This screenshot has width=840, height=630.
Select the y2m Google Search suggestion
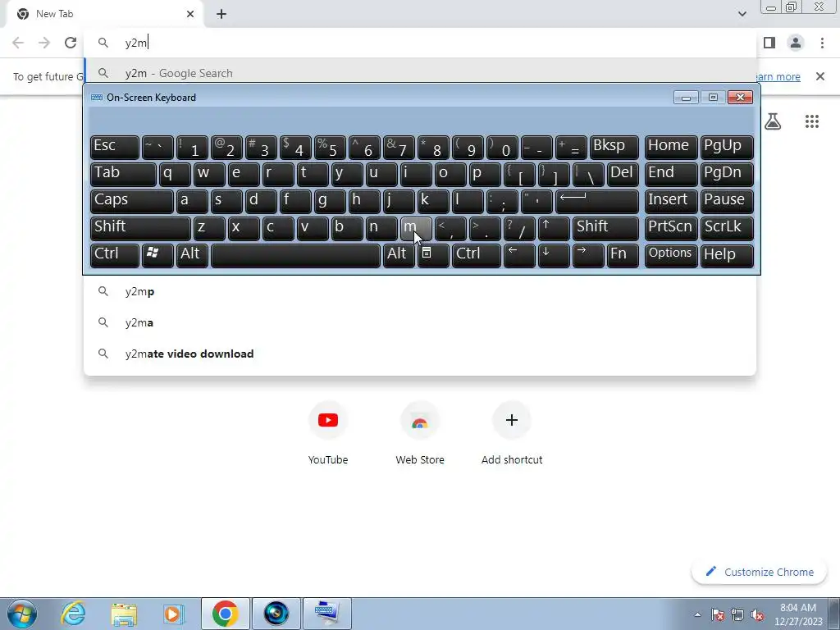[420, 73]
